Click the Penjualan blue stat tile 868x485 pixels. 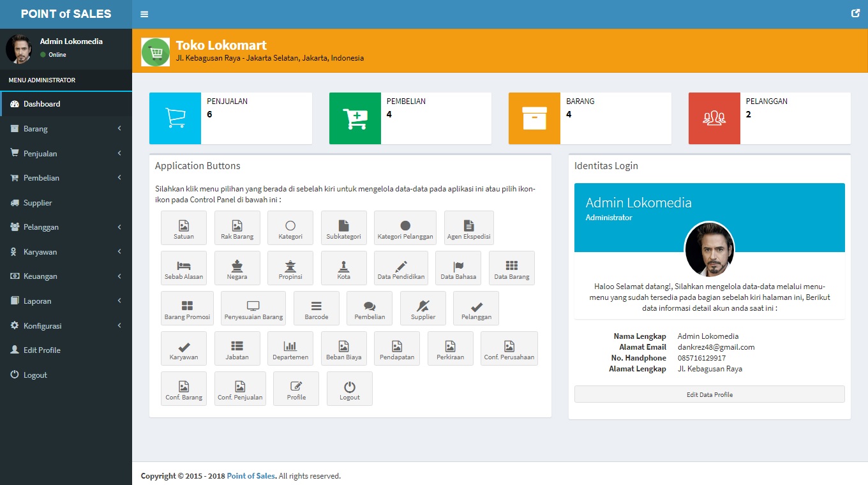click(175, 118)
